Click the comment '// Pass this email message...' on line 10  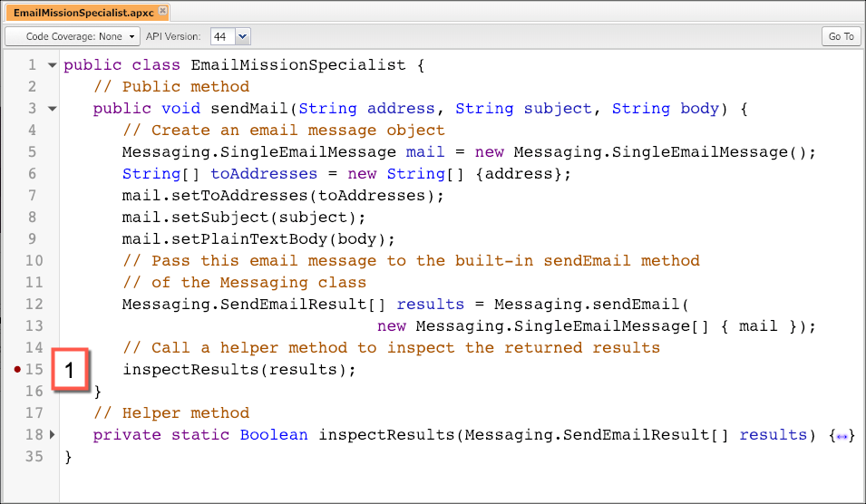coord(411,261)
